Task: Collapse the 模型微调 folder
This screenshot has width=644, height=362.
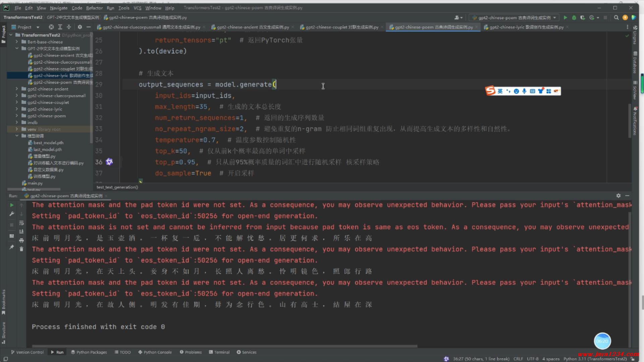Action: 17,136
